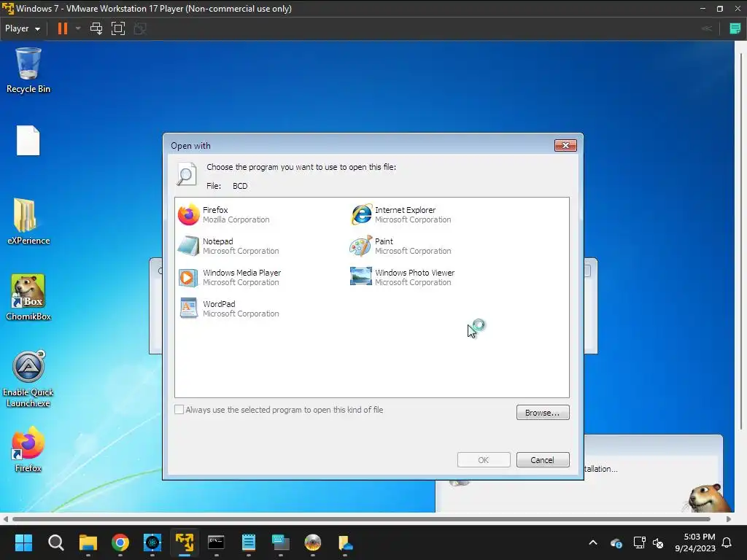Switch to VMware Player taskbar icon
This screenshot has width=747, height=560.
tap(185, 542)
